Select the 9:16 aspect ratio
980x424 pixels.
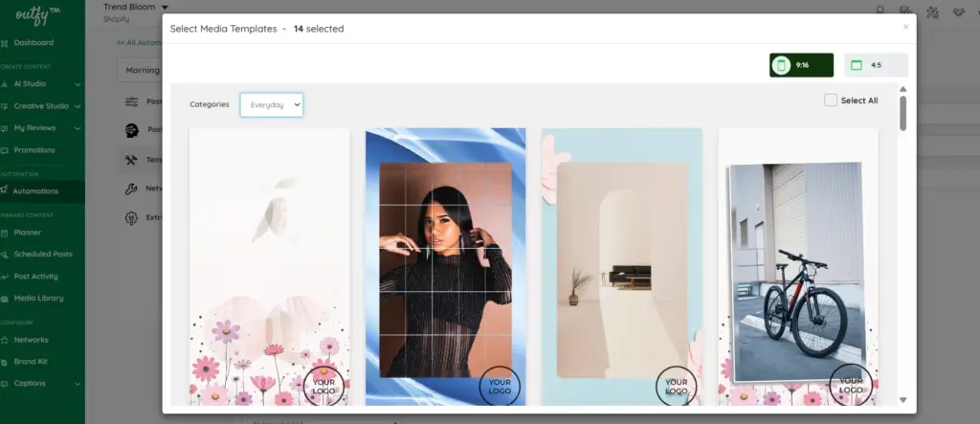coord(801,65)
